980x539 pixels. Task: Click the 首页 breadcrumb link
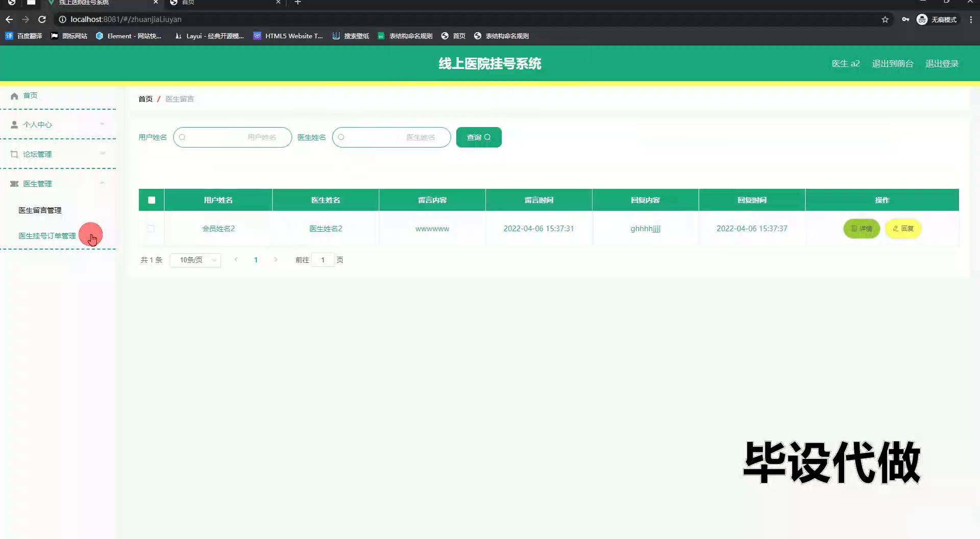pos(145,99)
